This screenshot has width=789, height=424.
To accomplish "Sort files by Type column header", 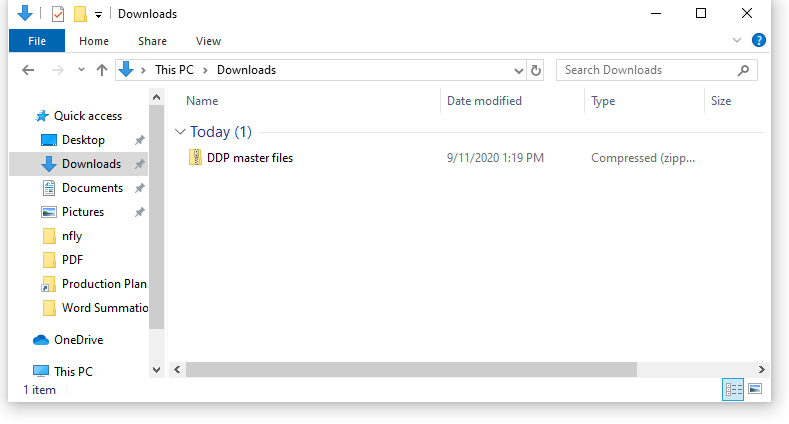I will (x=603, y=101).
